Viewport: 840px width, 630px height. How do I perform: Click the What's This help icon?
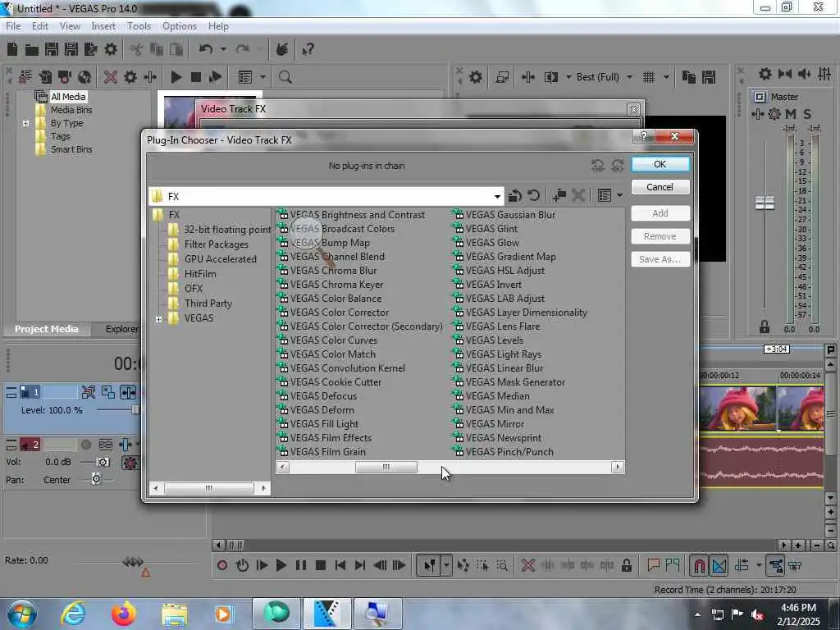click(x=308, y=50)
